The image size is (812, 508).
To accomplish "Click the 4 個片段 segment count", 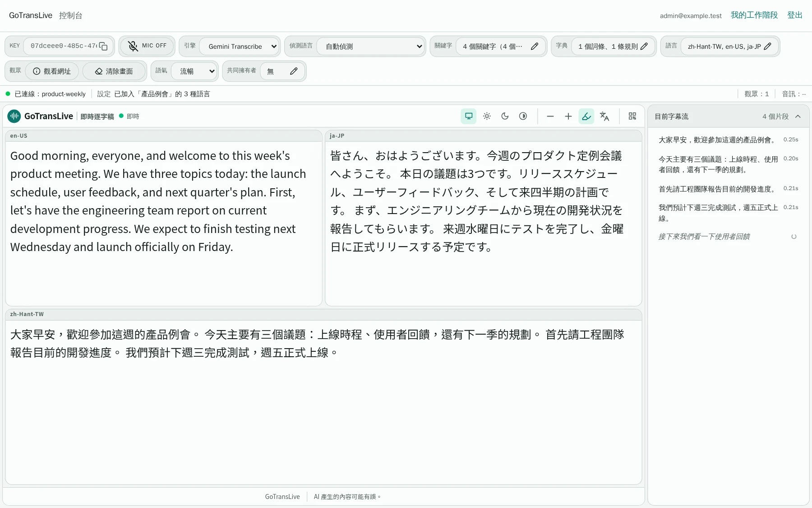I will pyautogui.click(x=775, y=117).
